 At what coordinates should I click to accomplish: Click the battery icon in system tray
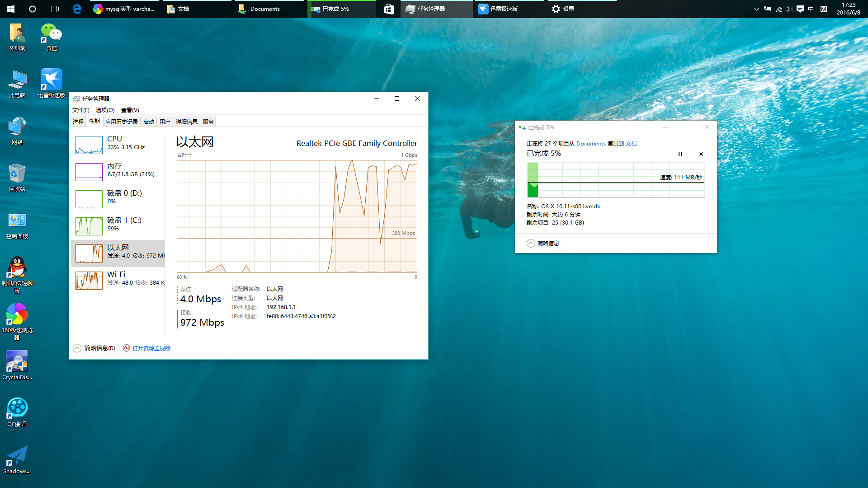point(768,9)
